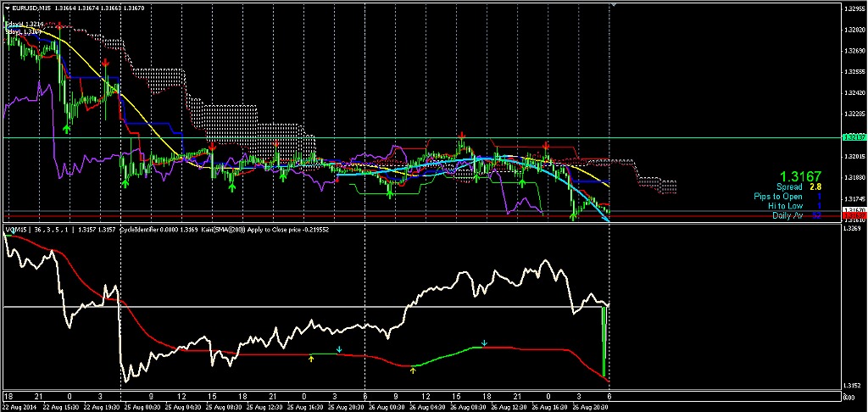The height and width of the screenshot is (412, 868).
Task: Click red sell arrow above 5dayH label
Action: [59, 26]
